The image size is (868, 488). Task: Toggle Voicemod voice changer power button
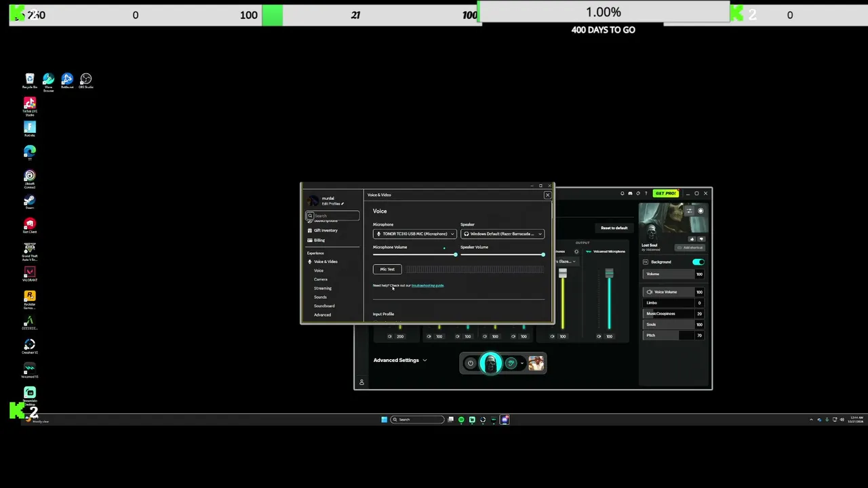point(471,363)
